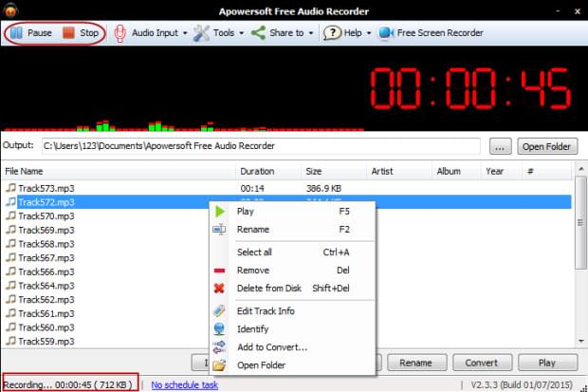
Task: Stop the current recording
Action: point(81,33)
